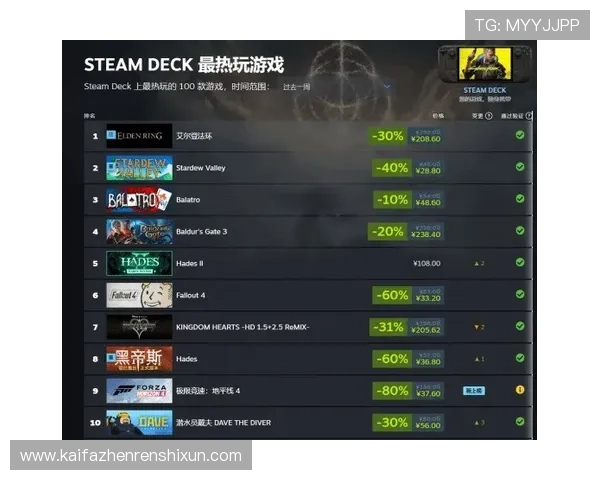Click Forza Horizon 4 yellow info icon

tap(520, 390)
